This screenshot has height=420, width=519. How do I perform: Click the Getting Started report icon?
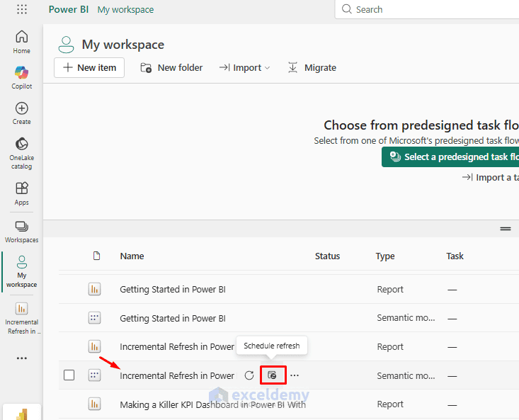point(95,289)
